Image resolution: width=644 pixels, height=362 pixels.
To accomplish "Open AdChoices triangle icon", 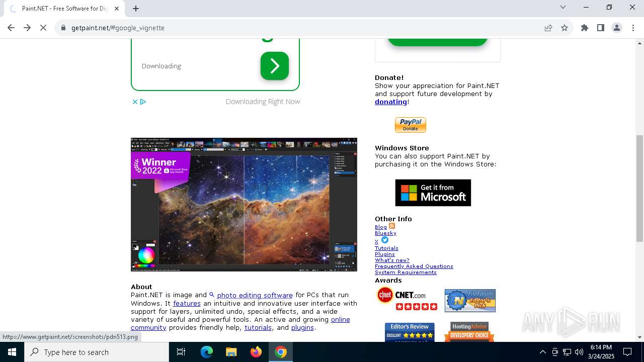I will (x=143, y=102).
